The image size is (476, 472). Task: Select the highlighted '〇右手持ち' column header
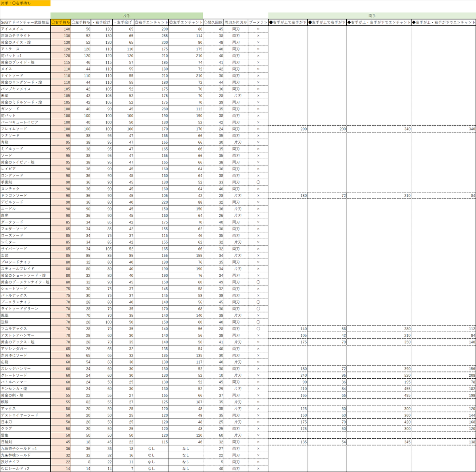61,22
